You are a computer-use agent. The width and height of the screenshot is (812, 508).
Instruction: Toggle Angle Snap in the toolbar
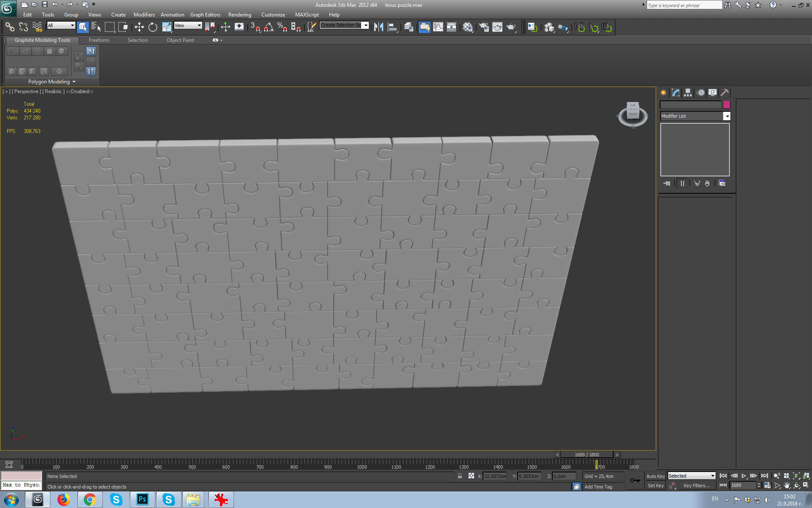269,28
